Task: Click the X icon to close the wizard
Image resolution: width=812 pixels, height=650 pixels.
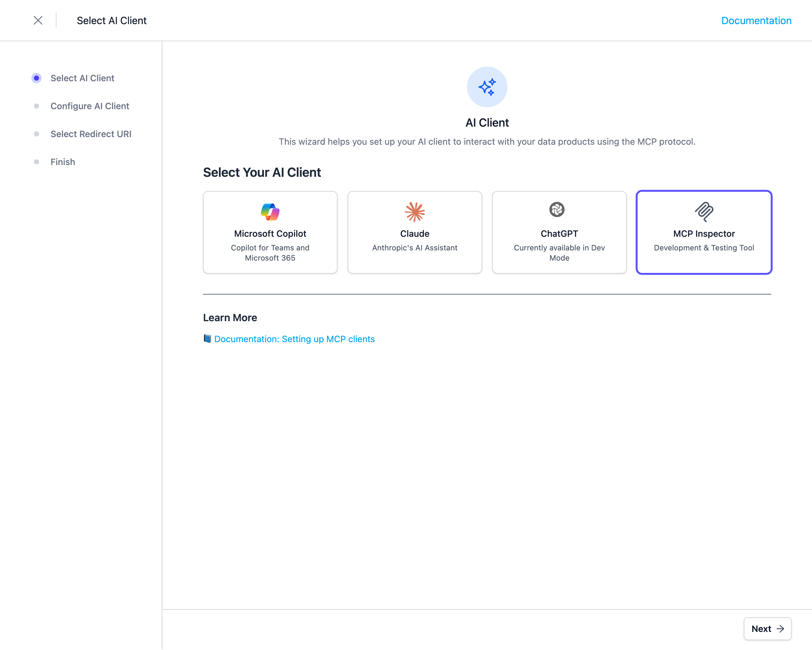Action: [38, 20]
